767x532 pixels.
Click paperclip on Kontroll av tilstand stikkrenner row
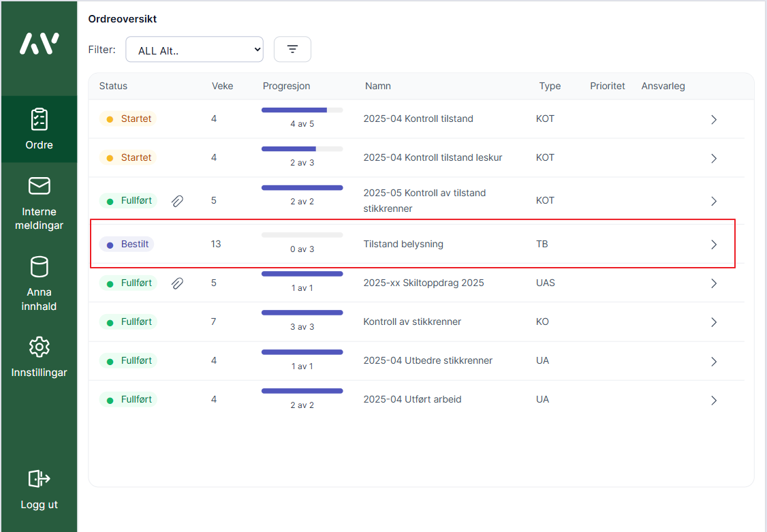click(x=177, y=201)
